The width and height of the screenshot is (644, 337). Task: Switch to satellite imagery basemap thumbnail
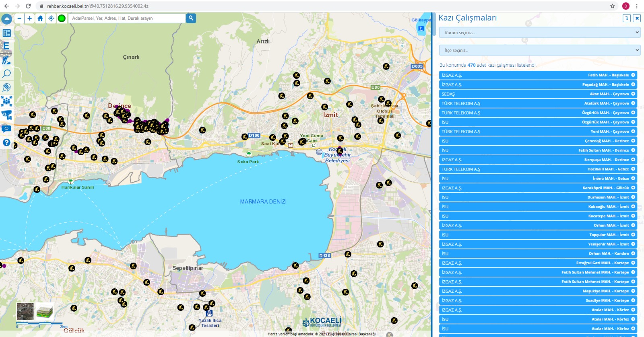pos(25,311)
